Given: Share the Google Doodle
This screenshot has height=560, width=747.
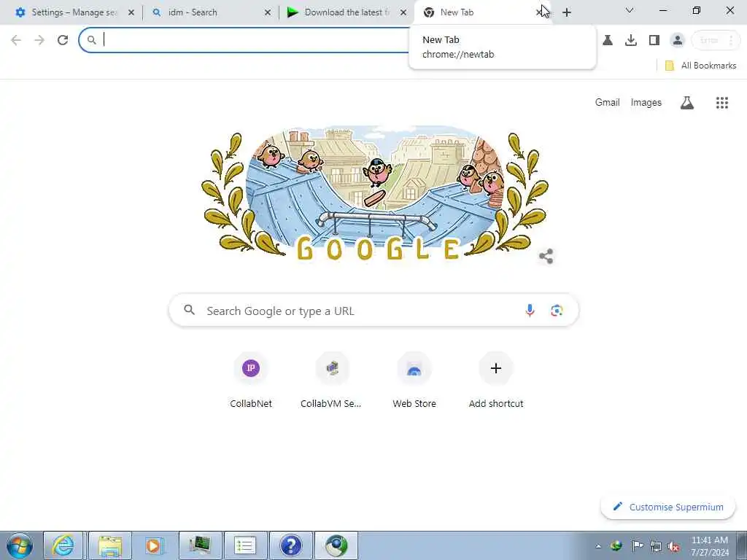Looking at the screenshot, I should pos(546,256).
